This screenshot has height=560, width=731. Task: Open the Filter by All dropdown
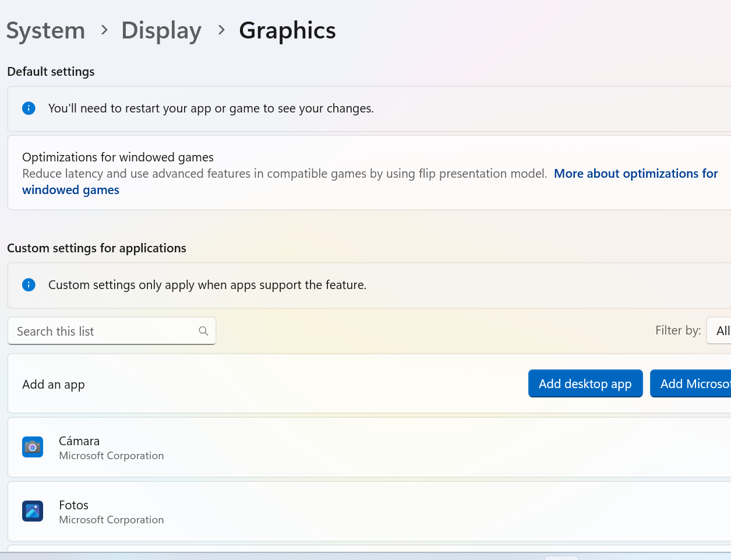(x=722, y=330)
